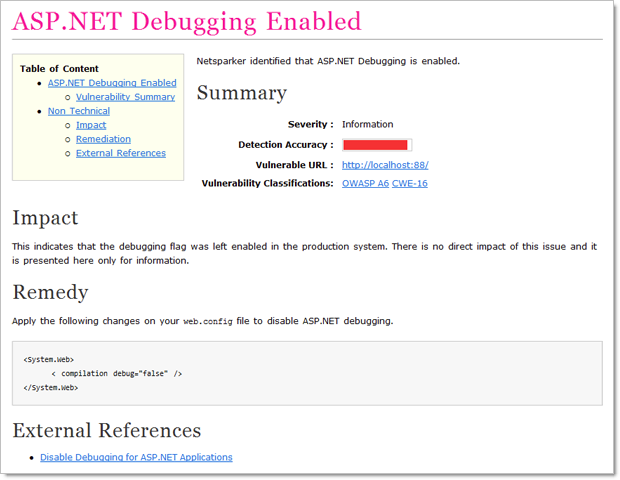Click the opening <System.Web> code line
This screenshot has width=620, height=480.
(49, 359)
